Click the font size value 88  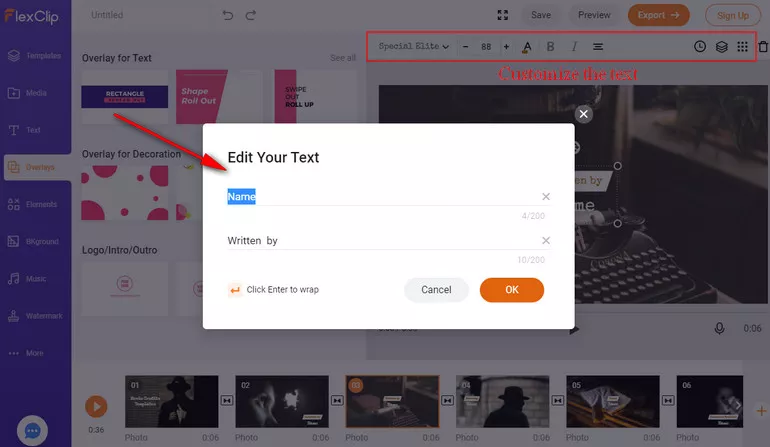point(486,47)
